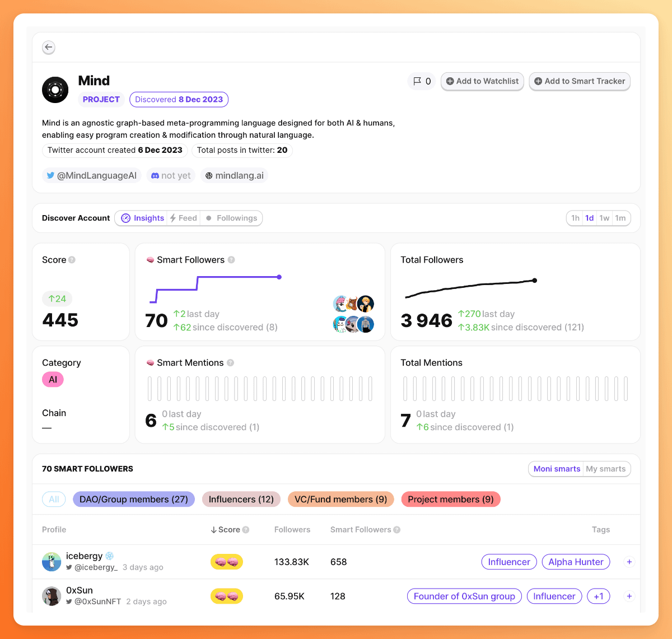Click the Total Followers line chart
Image resolution: width=672 pixels, height=639 pixels.
470,288
